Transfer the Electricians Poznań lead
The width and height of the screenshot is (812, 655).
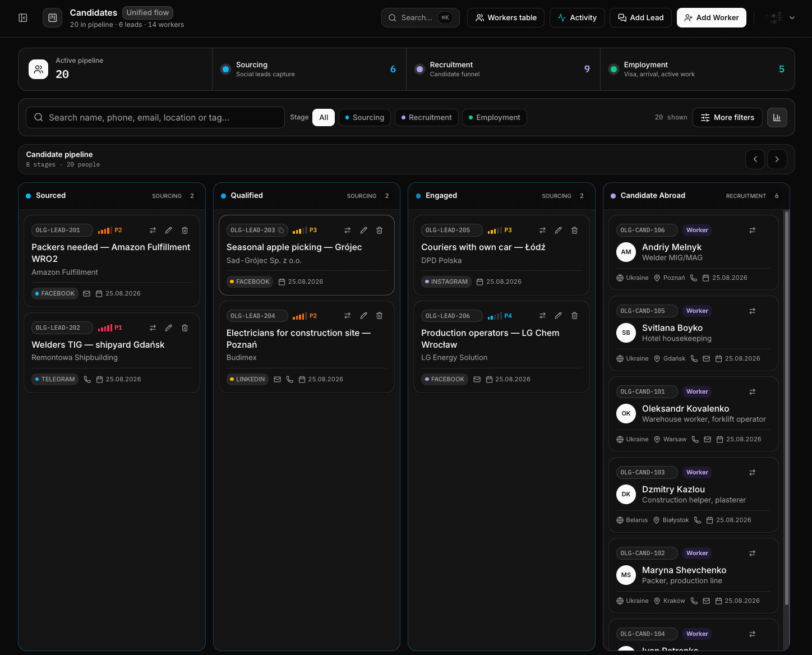click(348, 316)
